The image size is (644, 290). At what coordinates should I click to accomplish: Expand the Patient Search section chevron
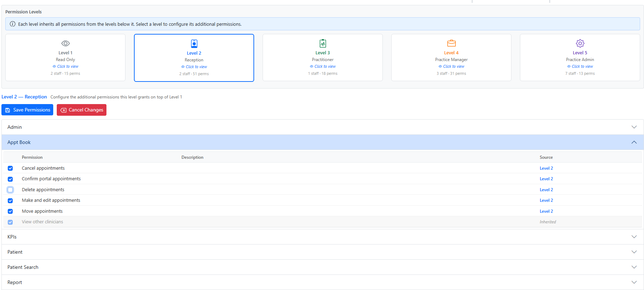click(634, 267)
